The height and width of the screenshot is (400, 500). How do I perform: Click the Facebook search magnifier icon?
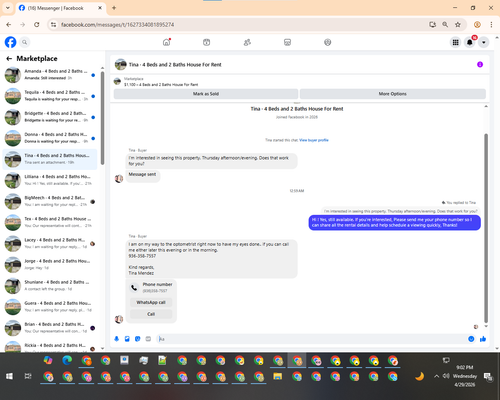pyautogui.click(x=24, y=42)
